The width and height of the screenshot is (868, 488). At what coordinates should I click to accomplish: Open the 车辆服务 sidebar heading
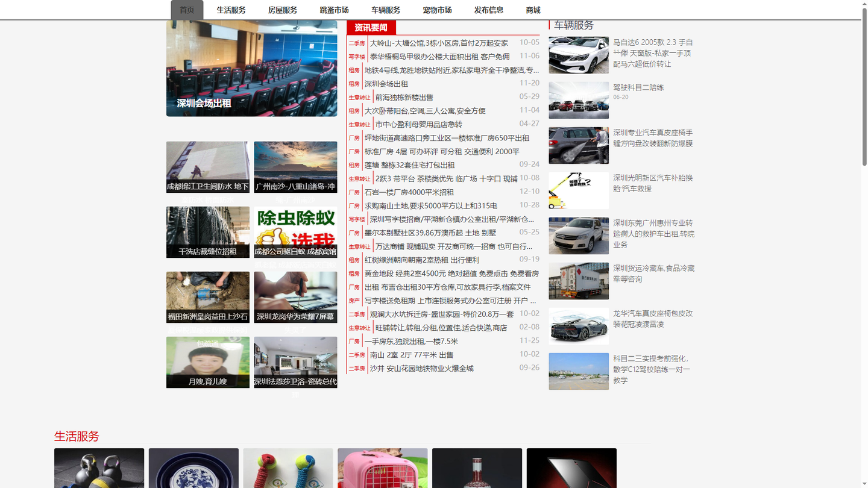tap(574, 25)
